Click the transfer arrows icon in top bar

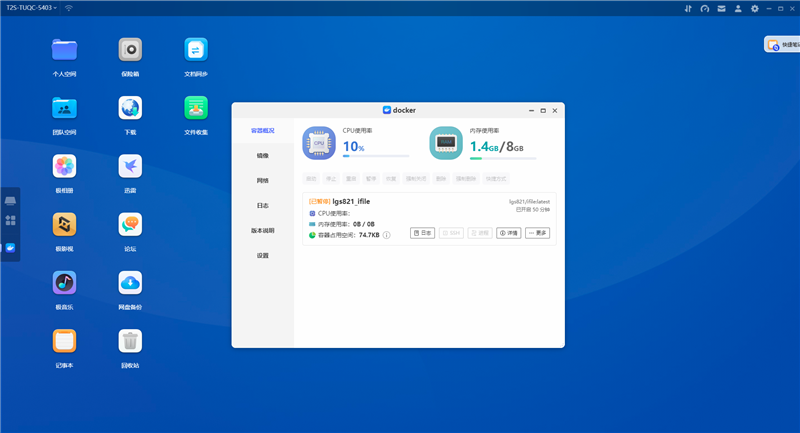(x=688, y=8)
